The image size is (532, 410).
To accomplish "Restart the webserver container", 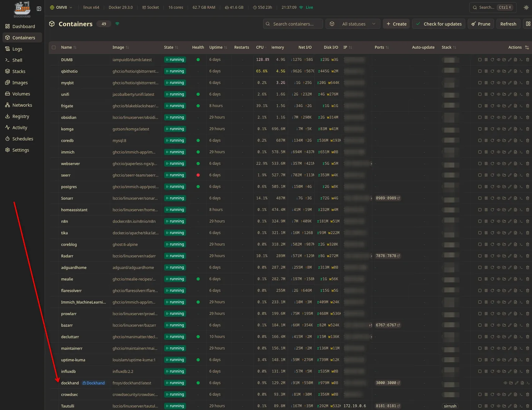I will point(492,164).
